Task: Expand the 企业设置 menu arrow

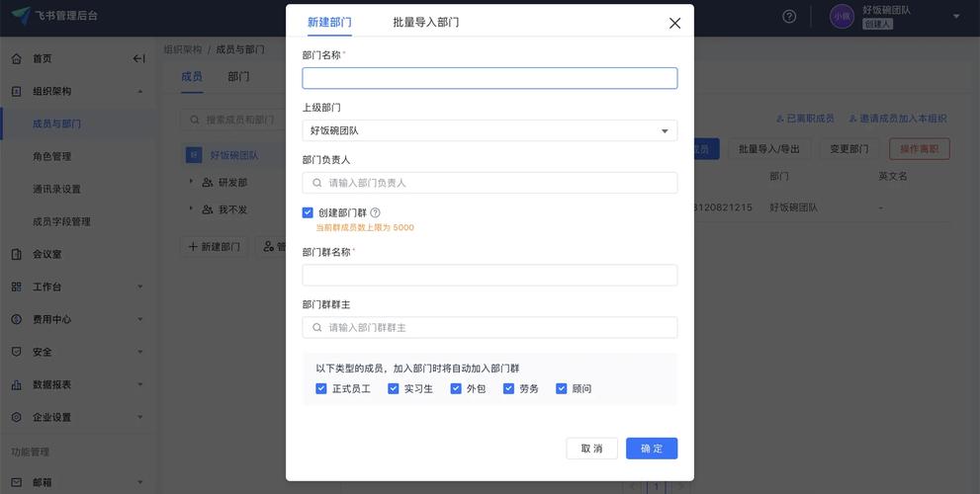Action: (140, 417)
